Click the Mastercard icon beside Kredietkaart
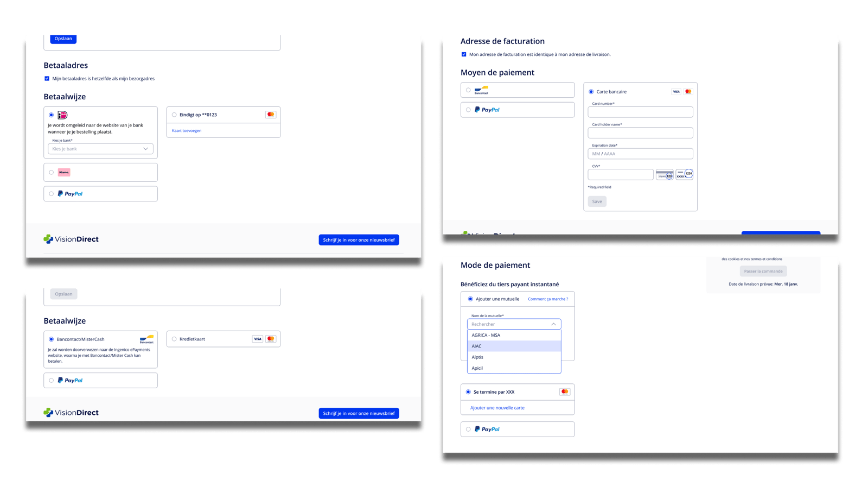Image resolution: width=868 pixels, height=486 pixels. coord(271,339)
